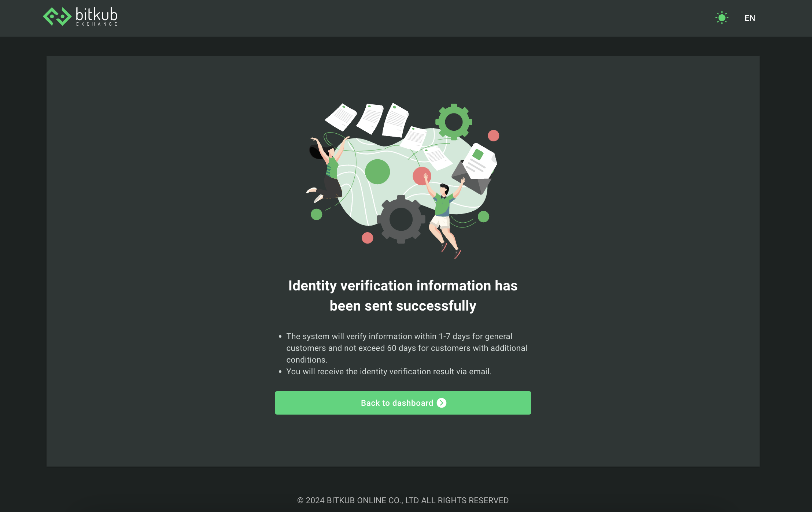Click the bitkub Exchange wordmark
This screenshot has height=512, width=812.
coord(97,17)
